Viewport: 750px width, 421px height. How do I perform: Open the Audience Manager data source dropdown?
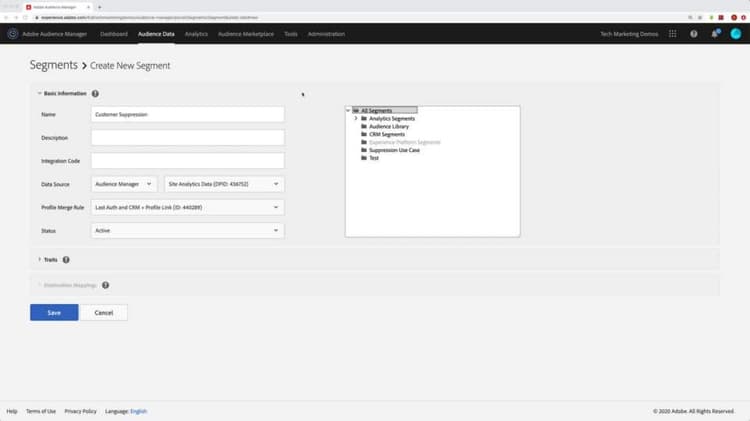pyautogui.click(x=124, y=184)
